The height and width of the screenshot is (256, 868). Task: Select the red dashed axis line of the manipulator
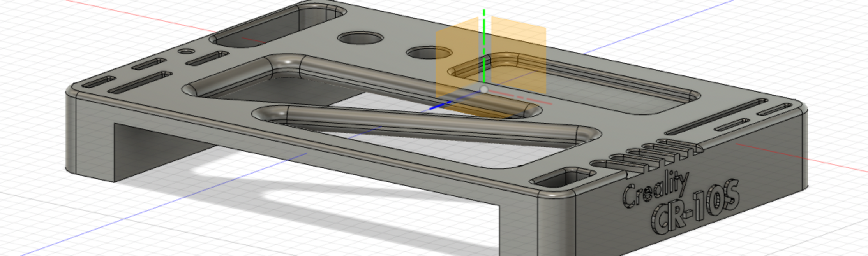(521, 98)
